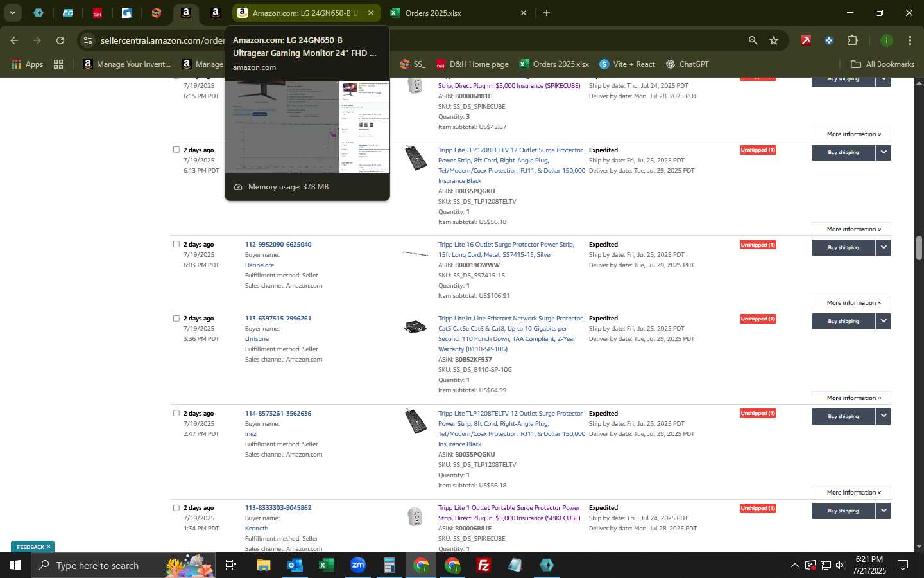924x578 pixels.
Task: Click the blue round browser extension icon
Action: pos(829,40)
